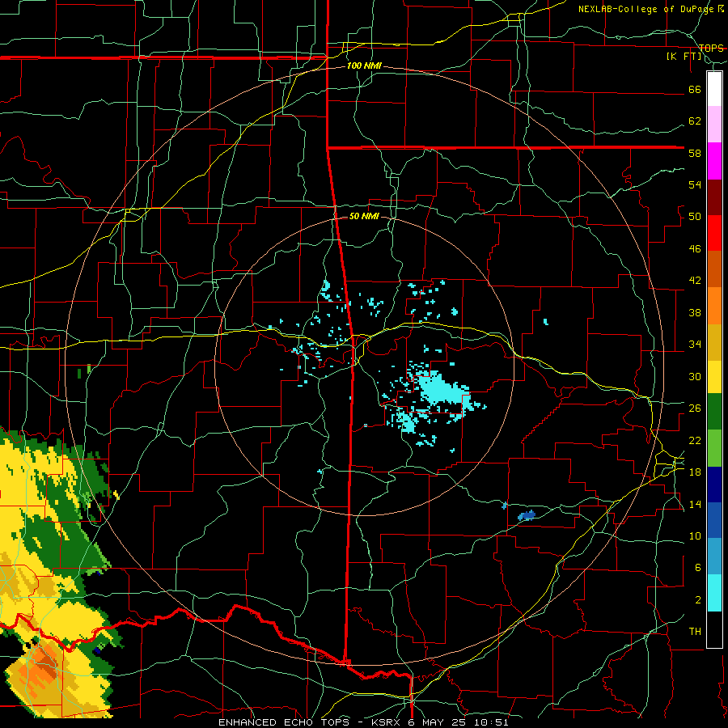The width and height of the screenshot is (728, 728).
Task: Click the medium blue 18 kft legend swatch
Action: tap(714, 520)
